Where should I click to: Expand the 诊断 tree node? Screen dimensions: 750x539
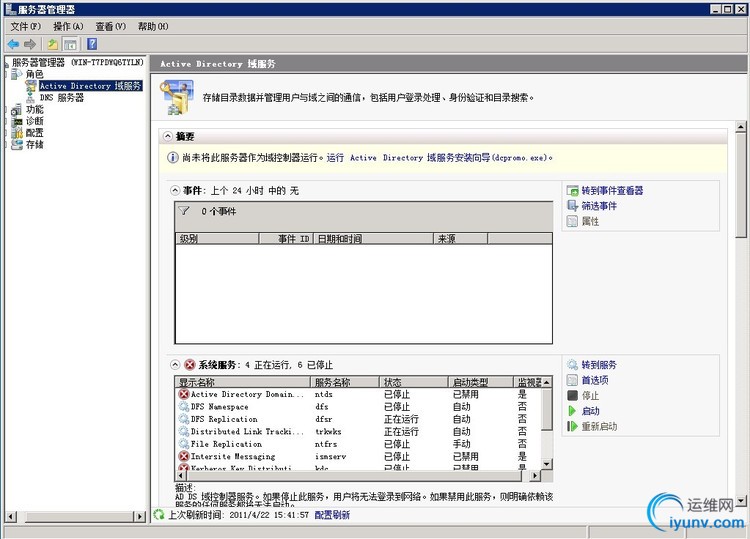(7, 121)
